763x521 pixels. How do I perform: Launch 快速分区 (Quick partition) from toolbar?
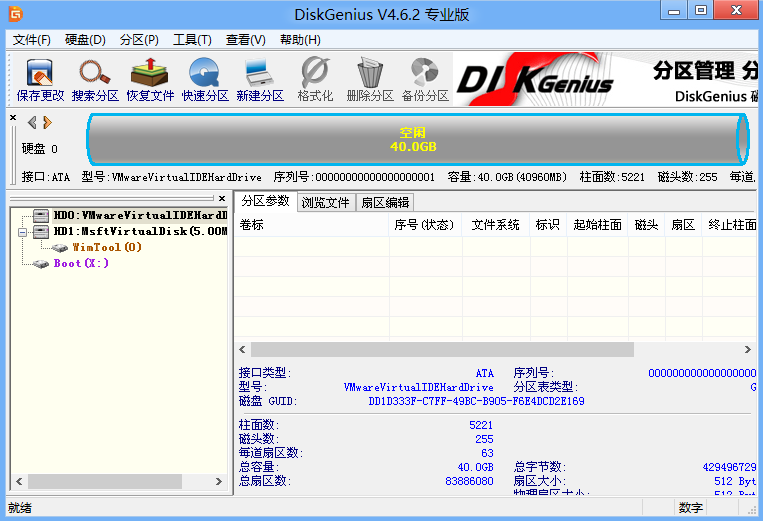[x=205, y=80]
